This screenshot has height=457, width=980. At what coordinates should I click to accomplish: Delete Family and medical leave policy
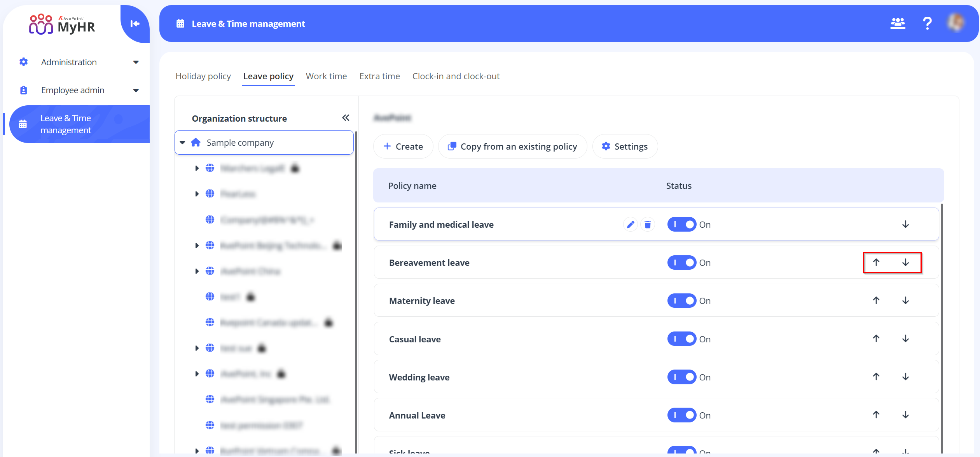(648, 225)
